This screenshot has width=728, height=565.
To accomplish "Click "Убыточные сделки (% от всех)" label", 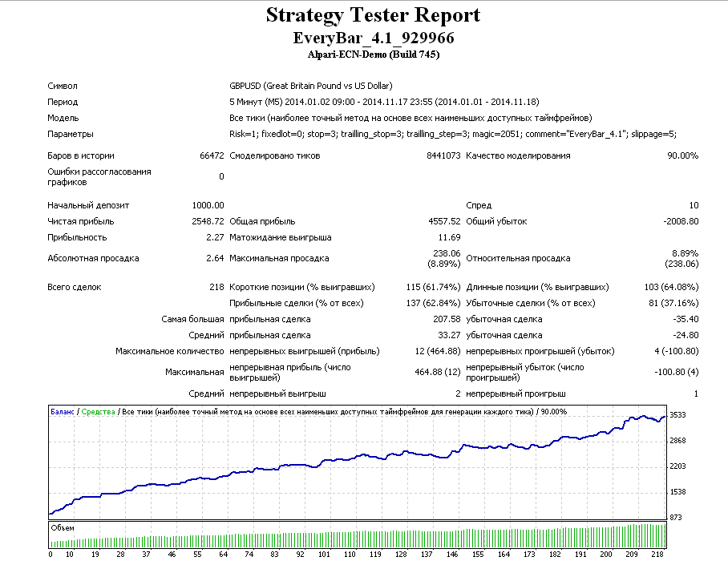I will 531,303.
